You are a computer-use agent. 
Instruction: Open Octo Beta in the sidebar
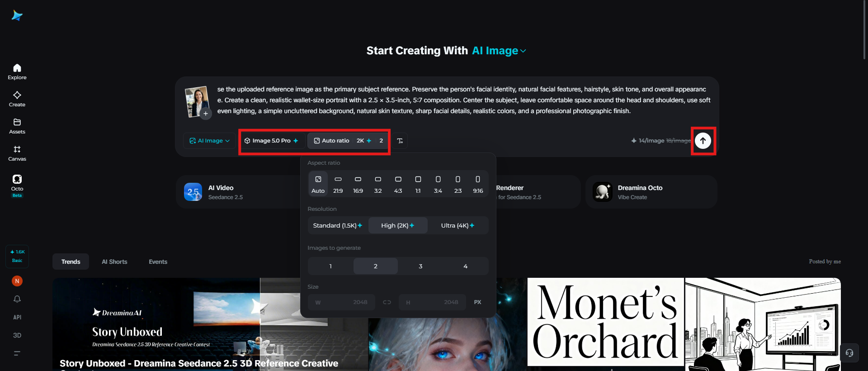tap(17, 185)
